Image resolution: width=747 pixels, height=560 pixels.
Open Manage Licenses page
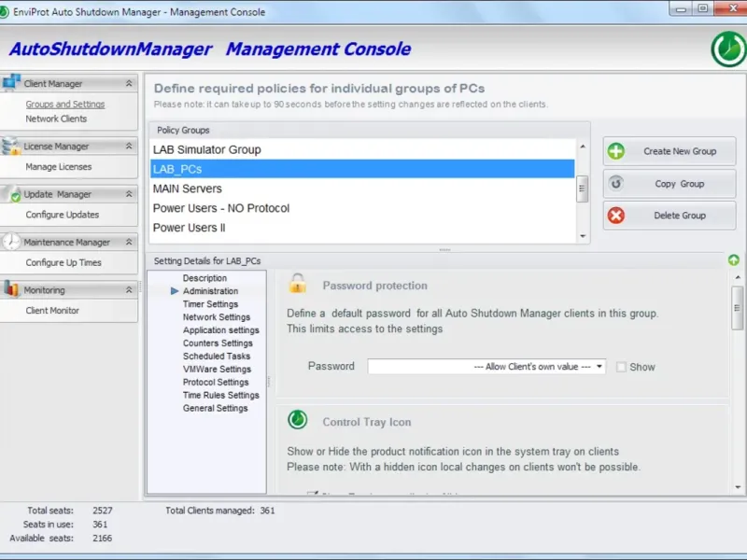(59, 167)
